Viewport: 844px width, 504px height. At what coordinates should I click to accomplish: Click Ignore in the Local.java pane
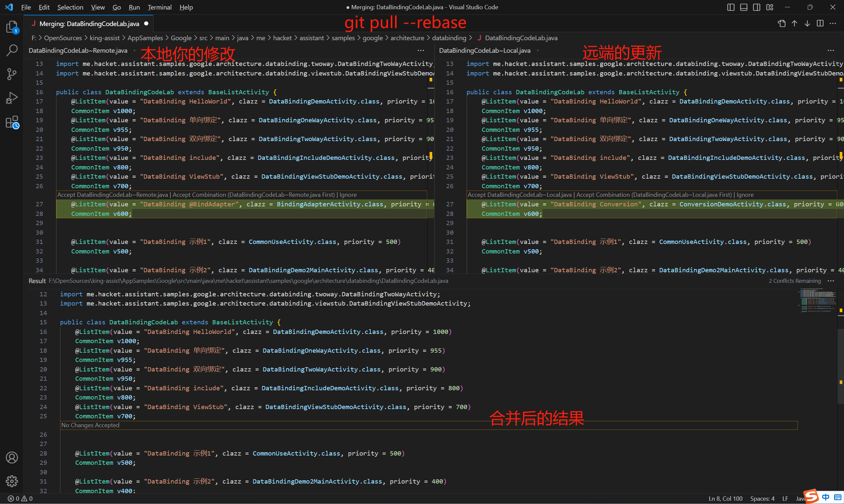click(745, 194)
